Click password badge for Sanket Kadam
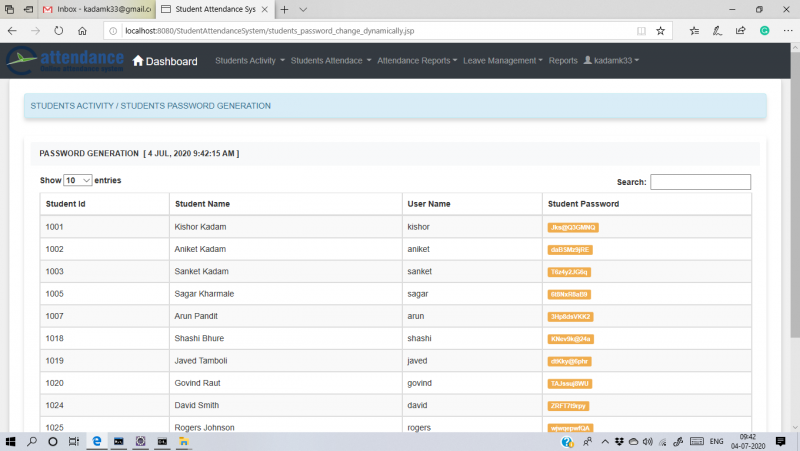Screen dimensions: 800x451 pos(569,272)
